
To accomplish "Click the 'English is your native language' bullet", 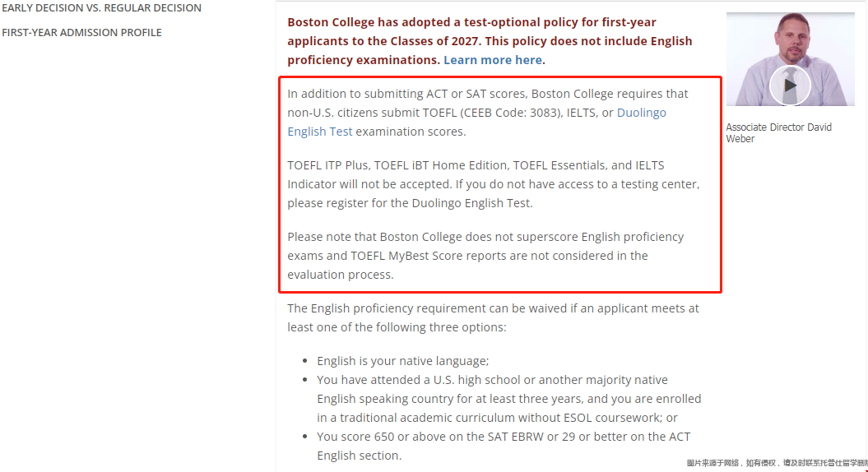I will [x=402, y=361].
